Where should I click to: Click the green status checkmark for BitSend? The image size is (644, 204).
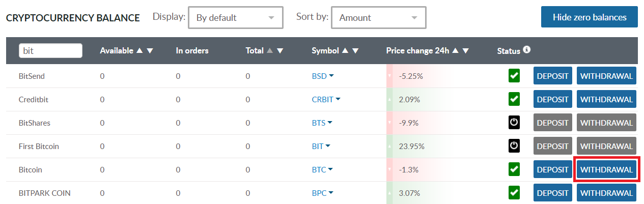(514, 76)
